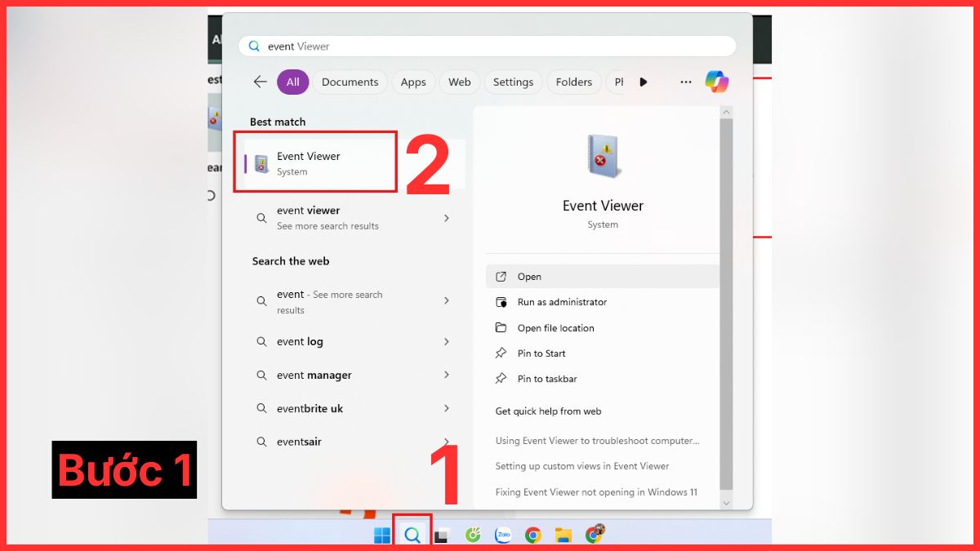This screenshot has height=551, width=980.
Task: Expand the 'event' web suggestion chevron
Action: click(x=447, y=301)
